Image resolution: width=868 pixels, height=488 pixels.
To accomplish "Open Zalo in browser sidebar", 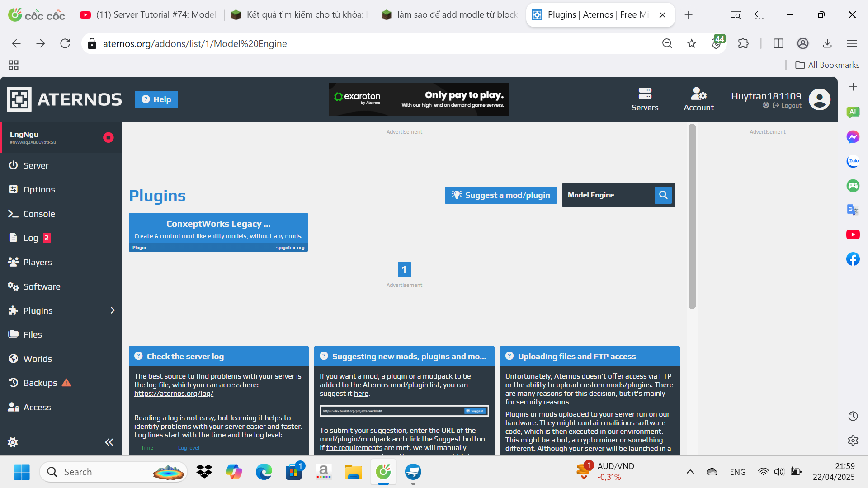I will point(853,161).
